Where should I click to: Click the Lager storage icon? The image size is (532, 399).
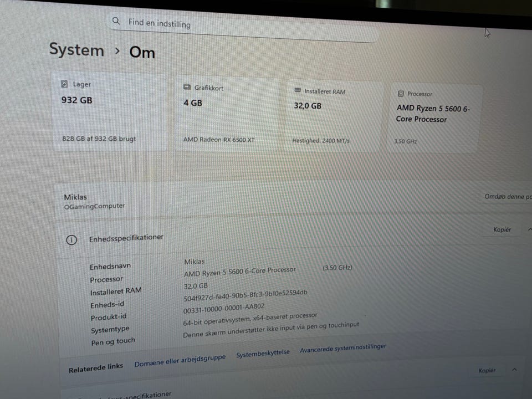point(64,84)
